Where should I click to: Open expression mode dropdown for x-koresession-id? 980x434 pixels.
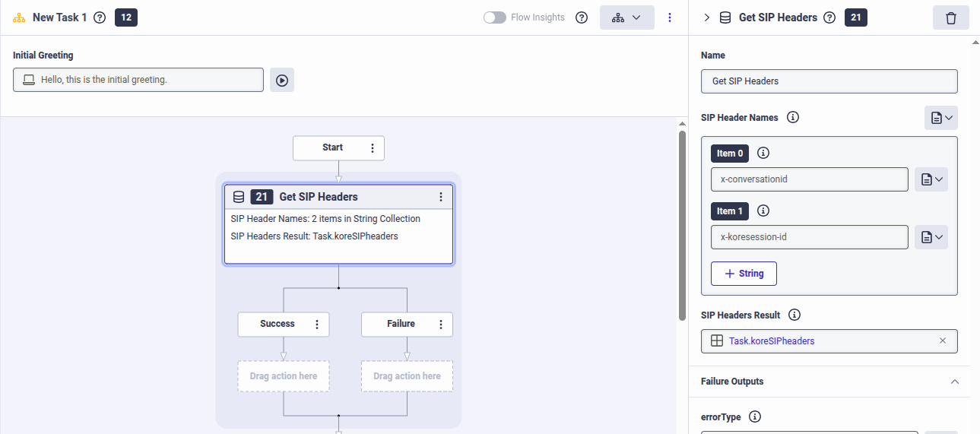point(931,237)
